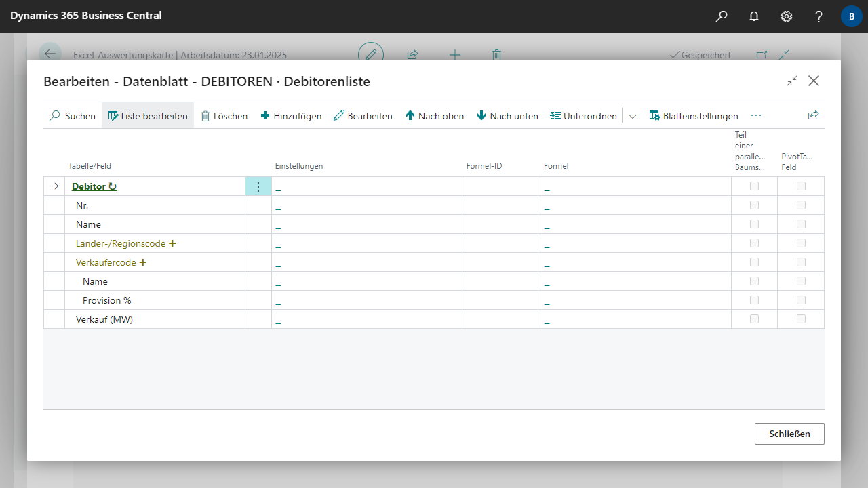Toggle Liste bearbeiten mode

[x=148, y=116]
